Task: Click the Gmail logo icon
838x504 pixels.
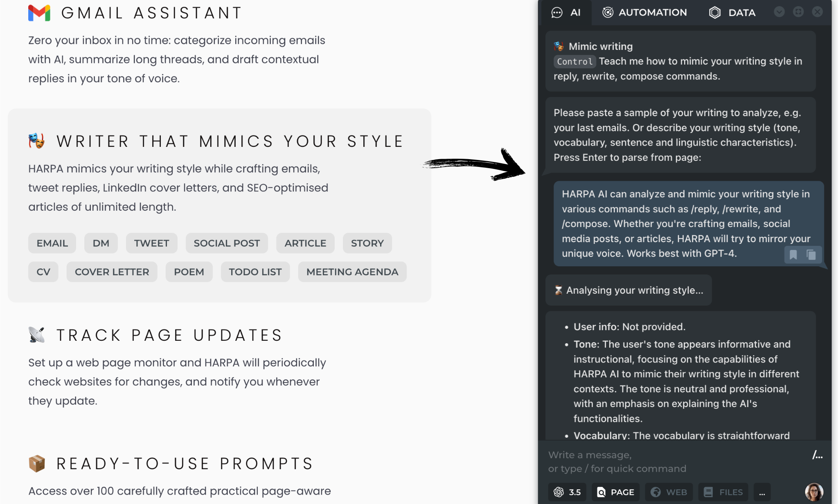Action: 39,13
